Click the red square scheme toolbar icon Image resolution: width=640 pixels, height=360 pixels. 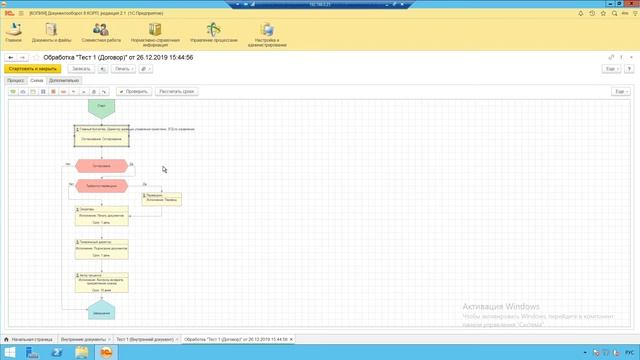pos(53,92)
